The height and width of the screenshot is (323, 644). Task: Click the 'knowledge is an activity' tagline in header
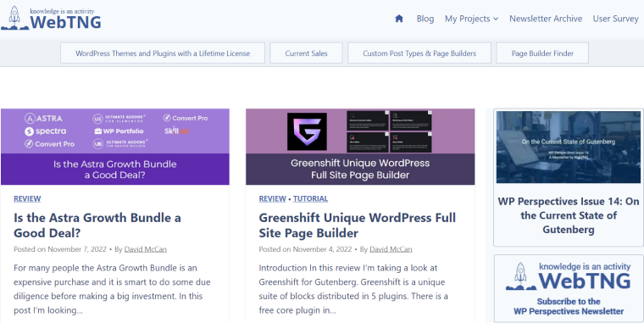click(62, 11)
